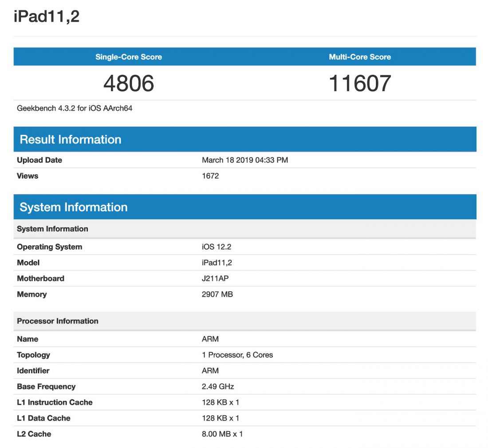Click the L1 Instruction Cache row
Screen dimensions: 488x448
coord(55,402)
